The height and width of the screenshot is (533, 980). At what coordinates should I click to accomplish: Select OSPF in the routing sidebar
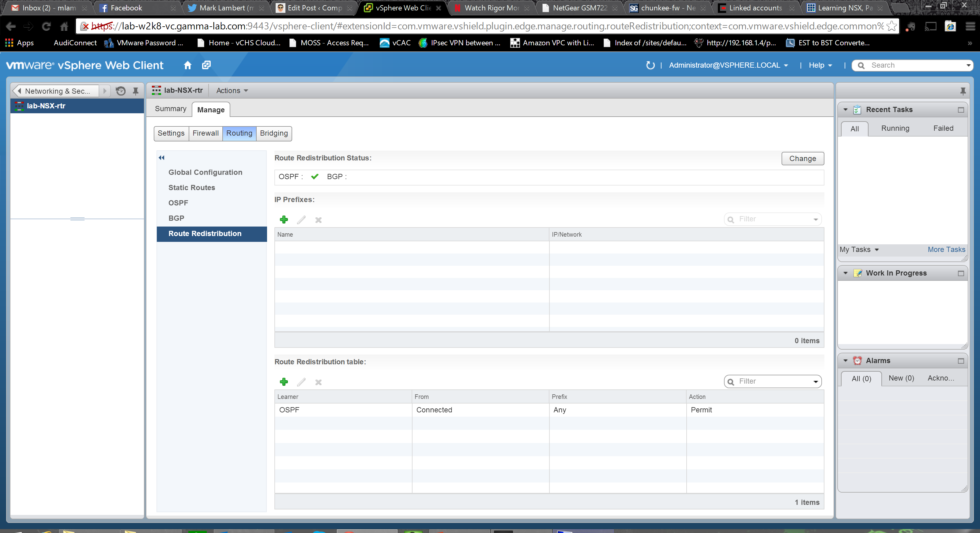pos(178,203)
